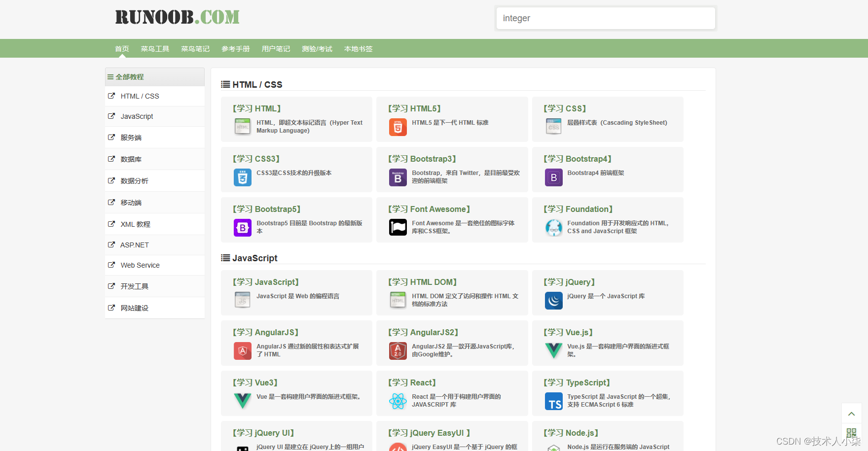Open 本地书签 in navbar
This screenshot has width=868, height=451.
tap(358, 49)
